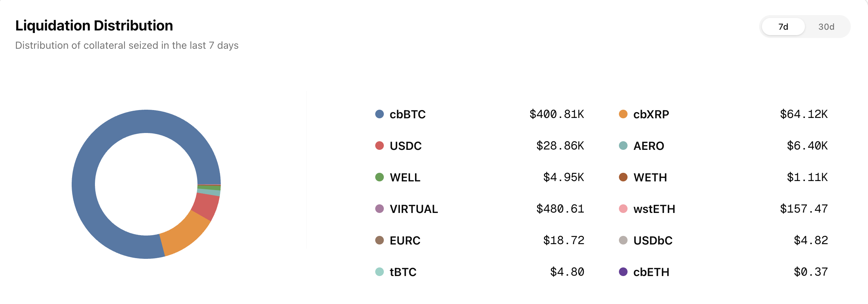Click the VIRTUAL purple legend dot
Image resolution: width=868 pixels, height=304 pixels.
pos(379,209)
